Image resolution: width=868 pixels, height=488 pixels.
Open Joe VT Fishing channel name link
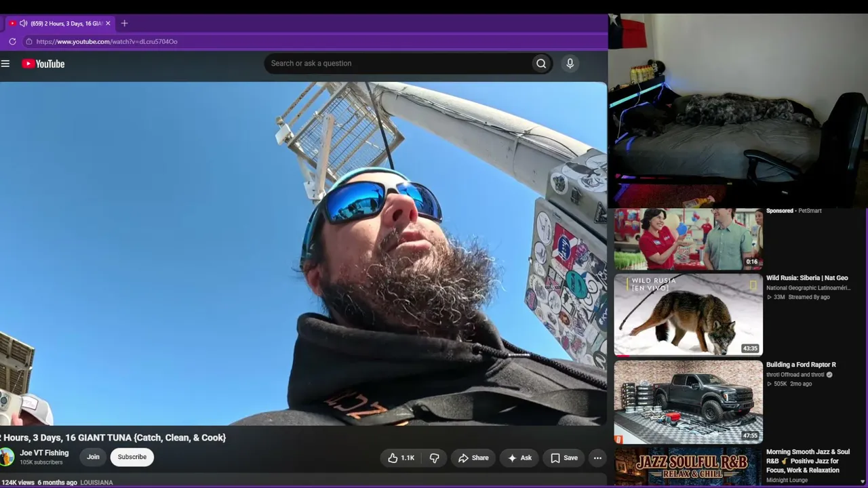(44, 453)
